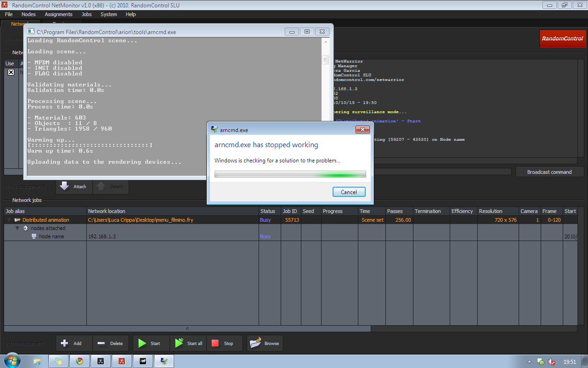
Task: Click the Delete job button
Action: [111, 343]
